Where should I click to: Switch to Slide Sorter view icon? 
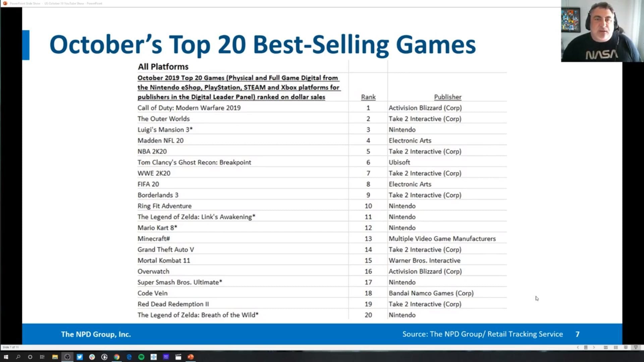[x=616, y=347]
